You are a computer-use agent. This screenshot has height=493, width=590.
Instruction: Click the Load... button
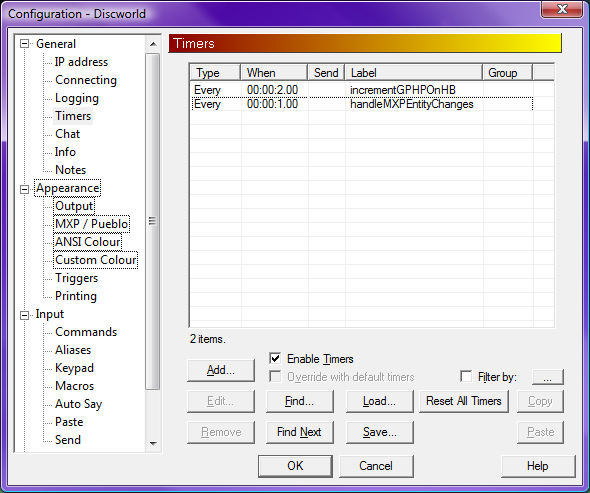pos(379,401)
